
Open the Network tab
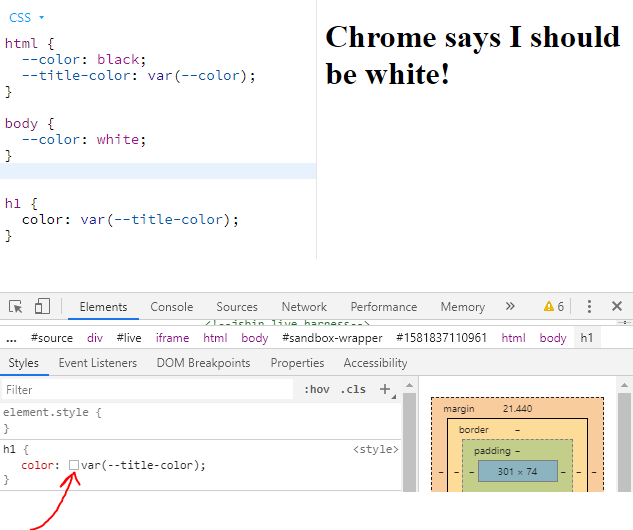pos(304,307)
